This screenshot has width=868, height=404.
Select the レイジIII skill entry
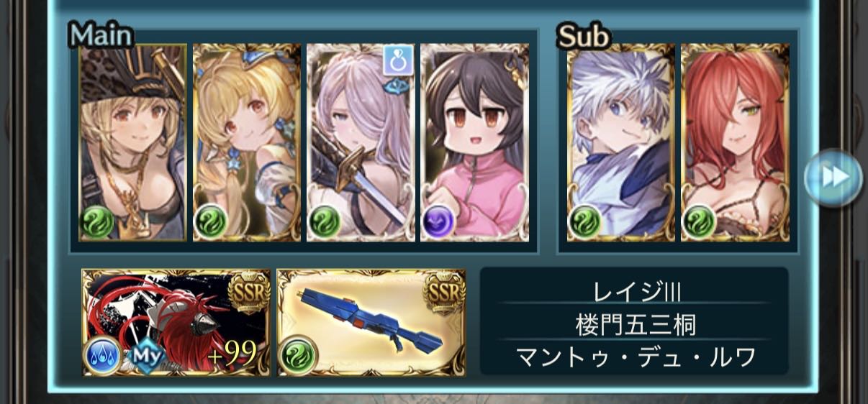pos(634,291)
